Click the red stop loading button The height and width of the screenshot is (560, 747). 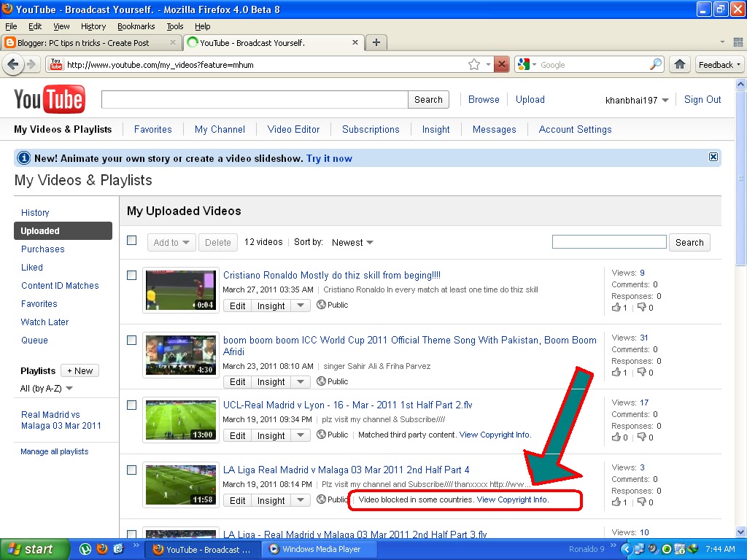[x=501, y=64]
